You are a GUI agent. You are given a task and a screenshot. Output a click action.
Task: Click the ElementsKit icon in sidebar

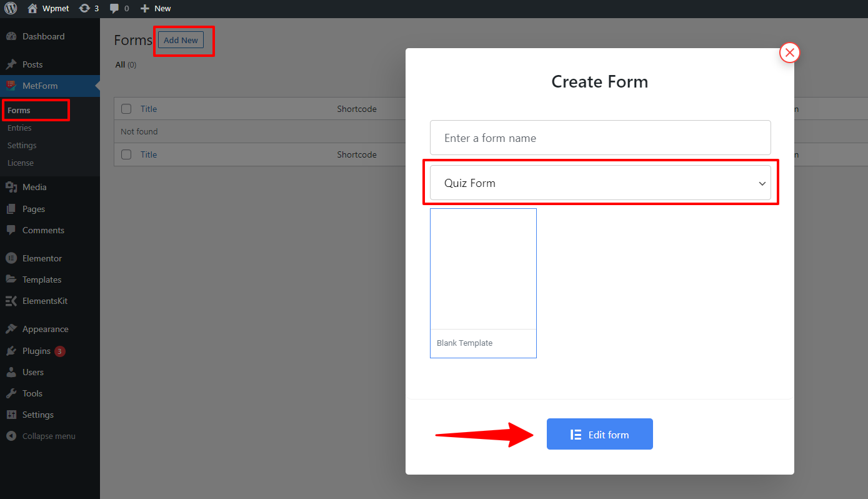click(x=11, y=301)
